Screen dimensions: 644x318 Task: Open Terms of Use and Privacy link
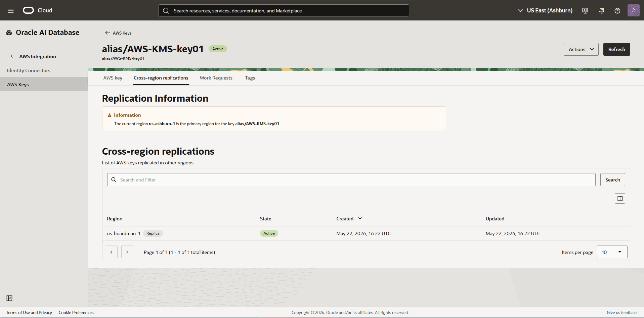pos(29,313)
